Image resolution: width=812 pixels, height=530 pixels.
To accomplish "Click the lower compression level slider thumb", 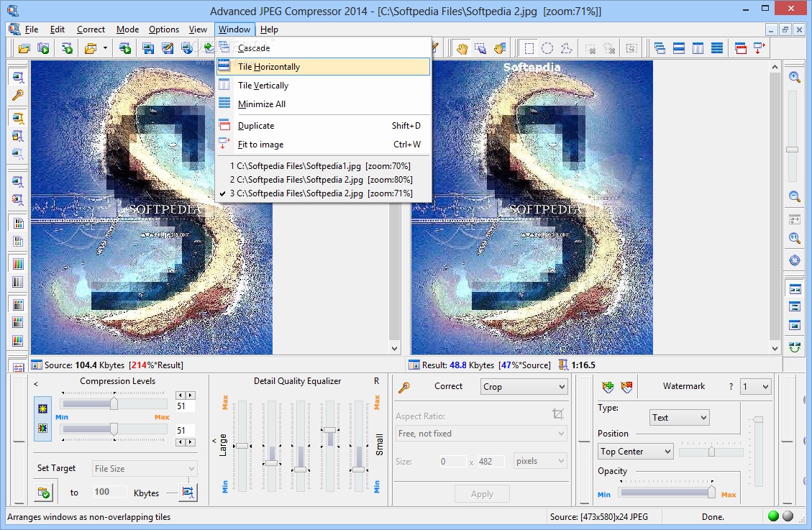I will [x=114, y=429].
